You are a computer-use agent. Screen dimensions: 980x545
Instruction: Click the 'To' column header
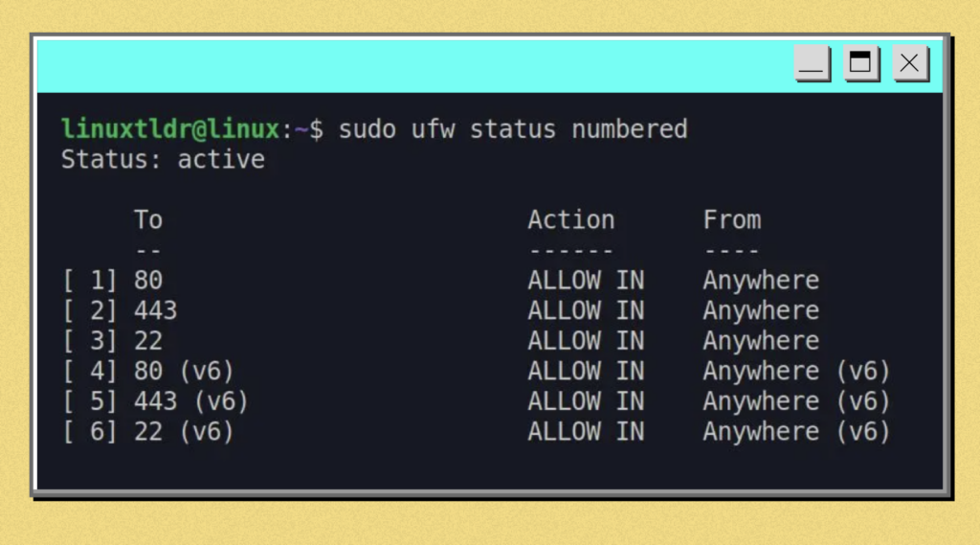148,219
